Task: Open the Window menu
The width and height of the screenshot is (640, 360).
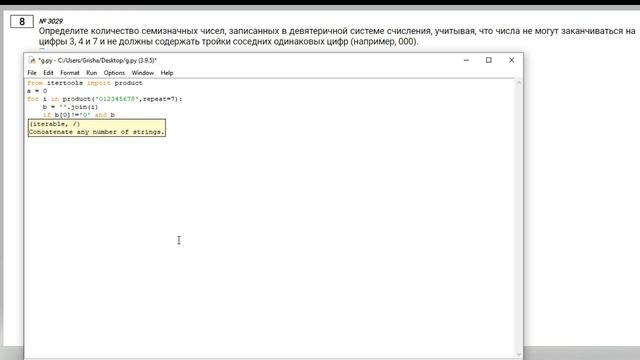Action: [143, 73]
